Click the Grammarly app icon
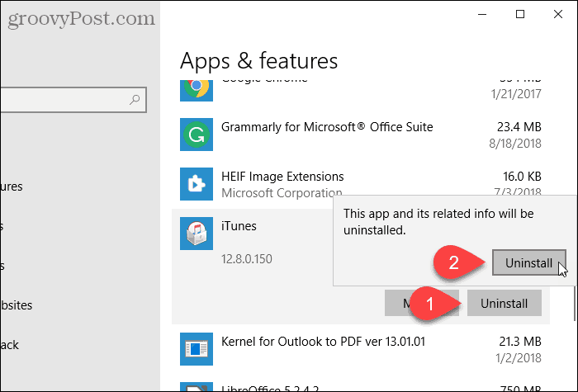 click(197, 135)
